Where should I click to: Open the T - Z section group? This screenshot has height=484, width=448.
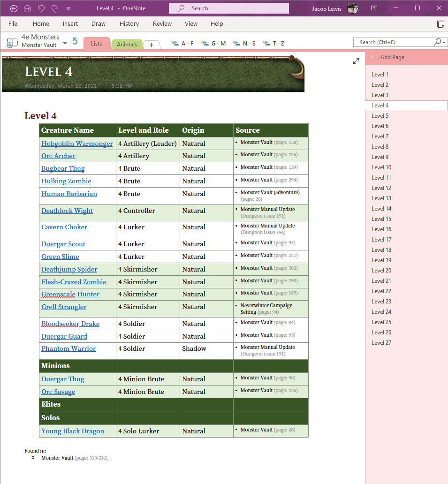[x=274, y=44]
